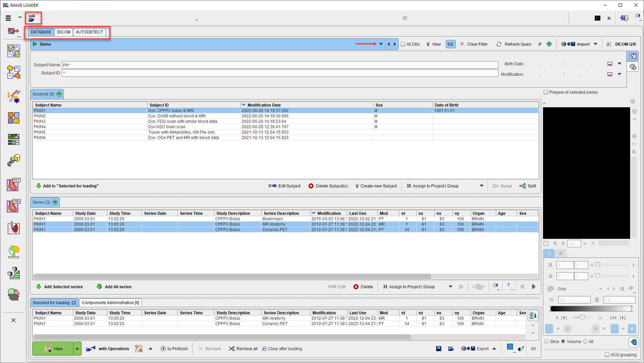Enable ACQ grouping checkbox
This screenshot has height=363, width=644.
pyautogui.click(x=607, y=355)
